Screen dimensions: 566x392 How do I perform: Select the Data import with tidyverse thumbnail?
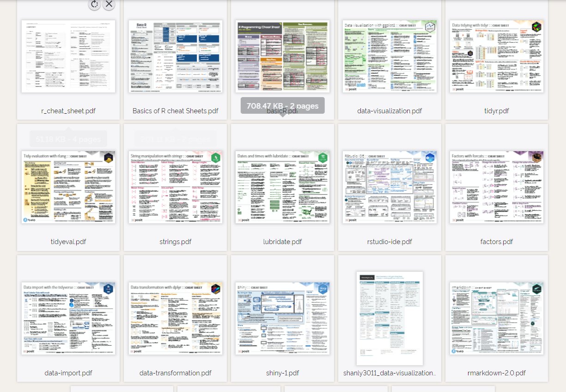[68, 318]
